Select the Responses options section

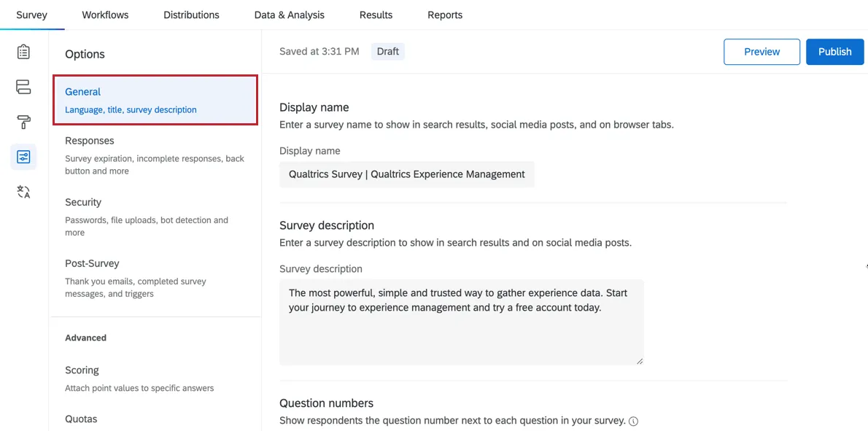coord(88,140)
